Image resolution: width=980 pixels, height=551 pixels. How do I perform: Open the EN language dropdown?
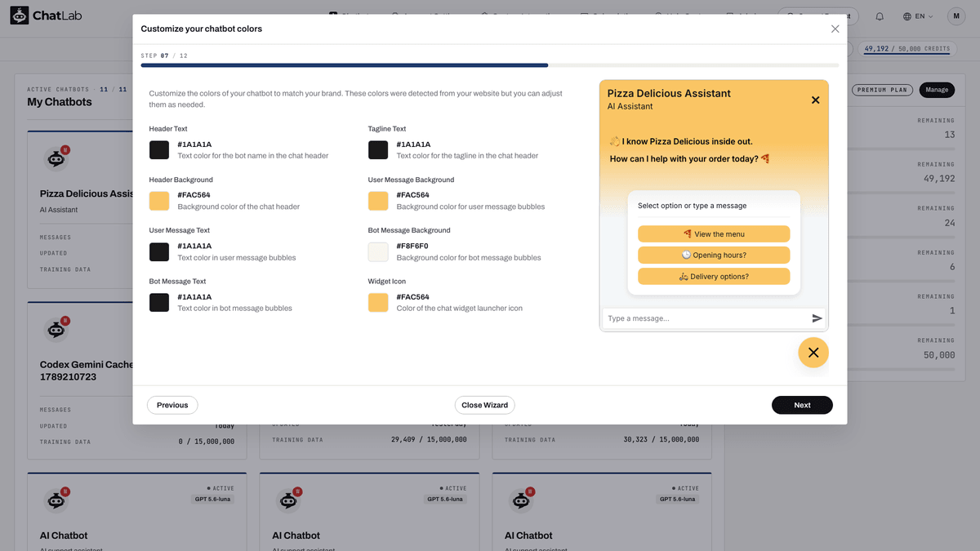pos(918,16)
